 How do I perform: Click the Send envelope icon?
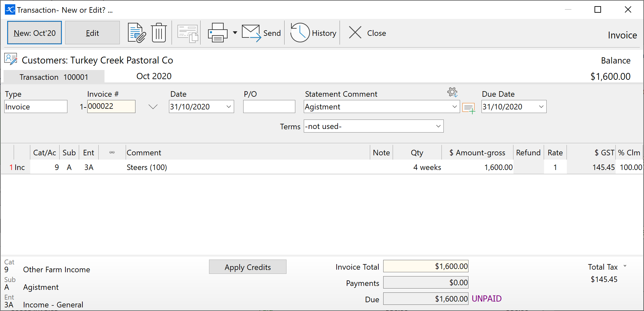tap(251, 33)
